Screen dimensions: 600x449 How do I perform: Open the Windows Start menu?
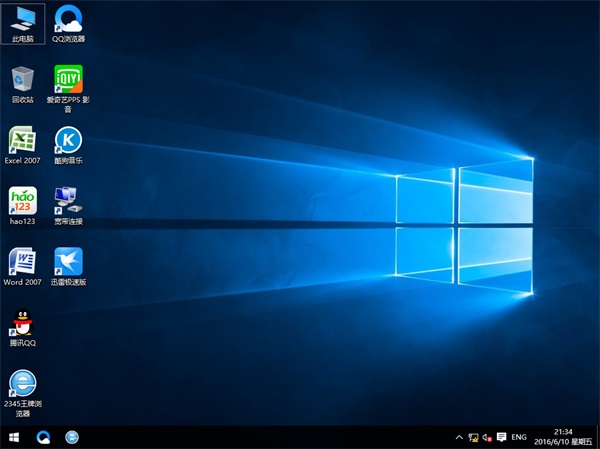click(x=14, y=437)
